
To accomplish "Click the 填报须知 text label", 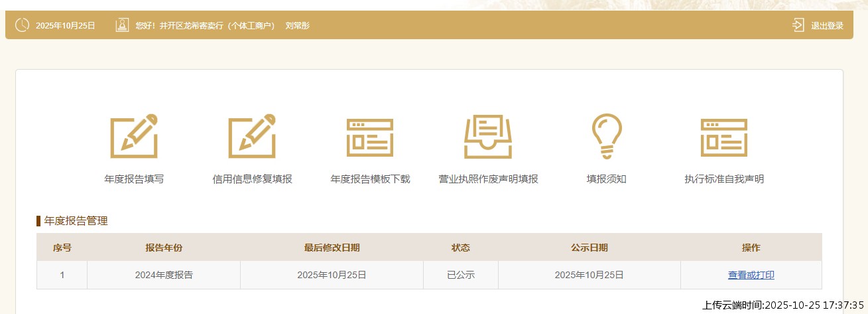I will click(x=606, y=179).
